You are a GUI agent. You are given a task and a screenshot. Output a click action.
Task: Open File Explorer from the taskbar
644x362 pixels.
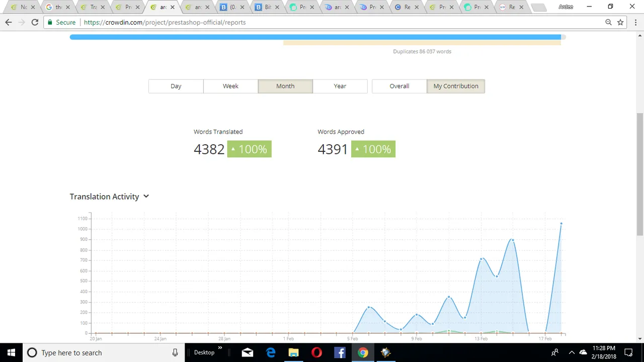[293, 352]
